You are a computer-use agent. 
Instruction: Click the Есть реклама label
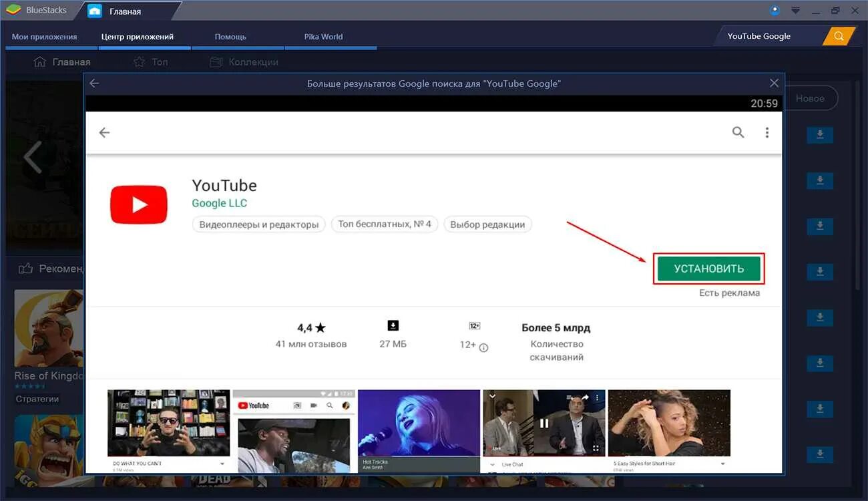(729, 293)
